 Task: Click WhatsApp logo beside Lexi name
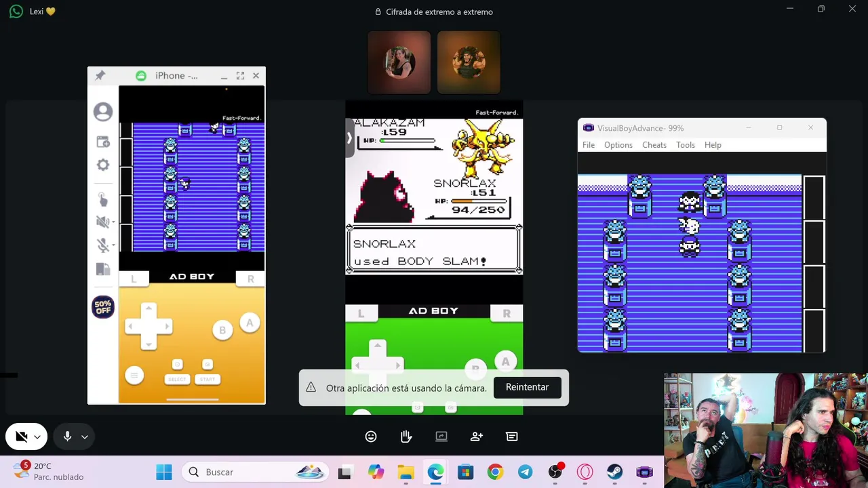16,12
